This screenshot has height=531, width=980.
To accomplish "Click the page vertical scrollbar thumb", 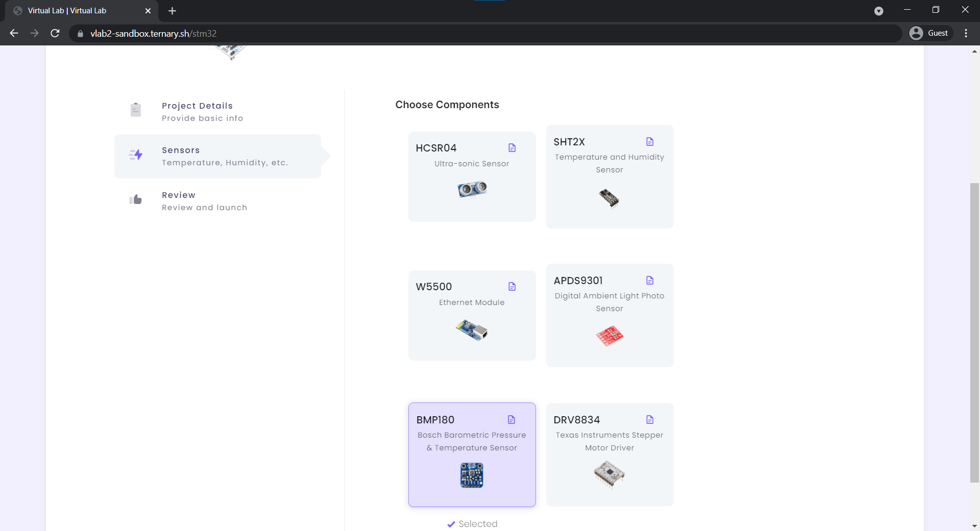I will coord(975,333).
